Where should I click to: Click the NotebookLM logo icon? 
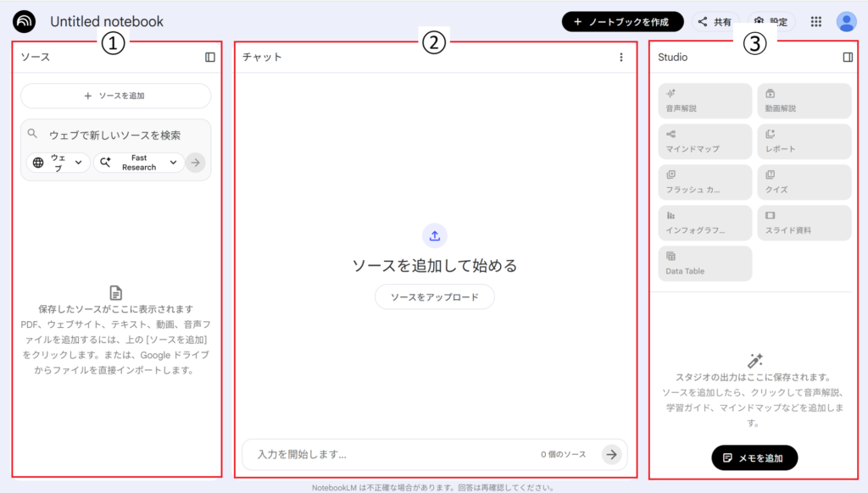click(25, 21)
